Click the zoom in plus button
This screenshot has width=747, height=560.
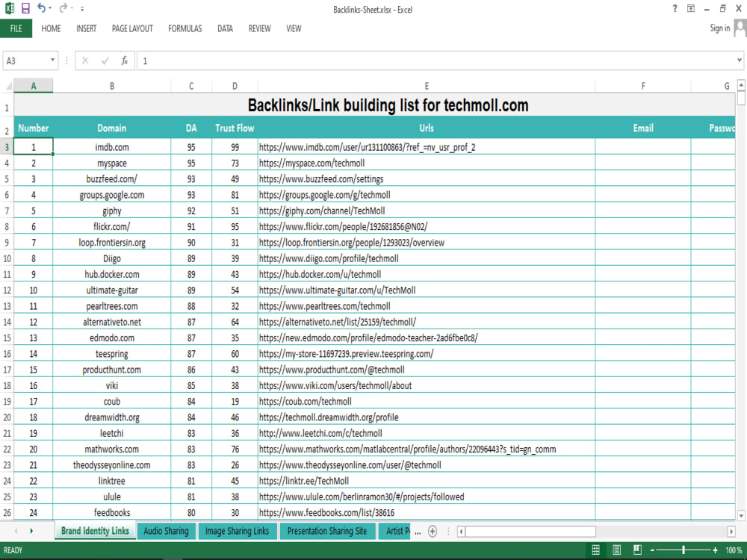coord(715,550)
